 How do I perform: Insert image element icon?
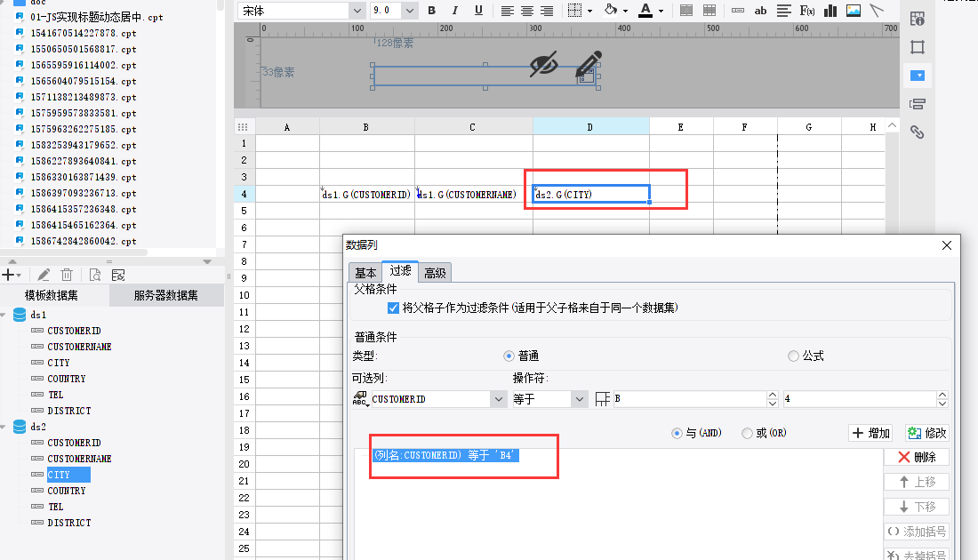pyautogui.click(x=854, y=11)
